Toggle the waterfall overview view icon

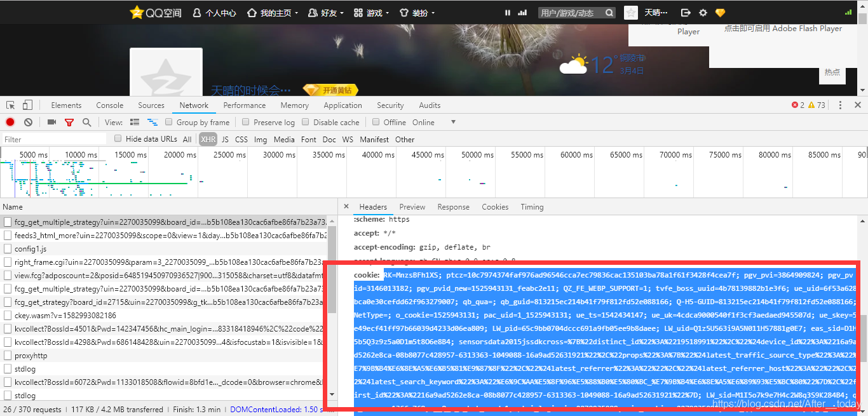[x=153, y=122]
